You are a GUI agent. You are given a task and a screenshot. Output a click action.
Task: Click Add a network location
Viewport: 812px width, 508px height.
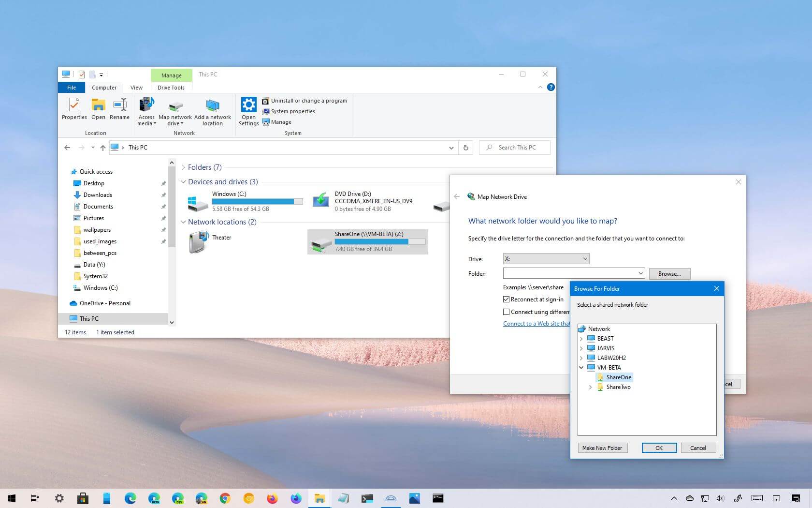[213, 111]
